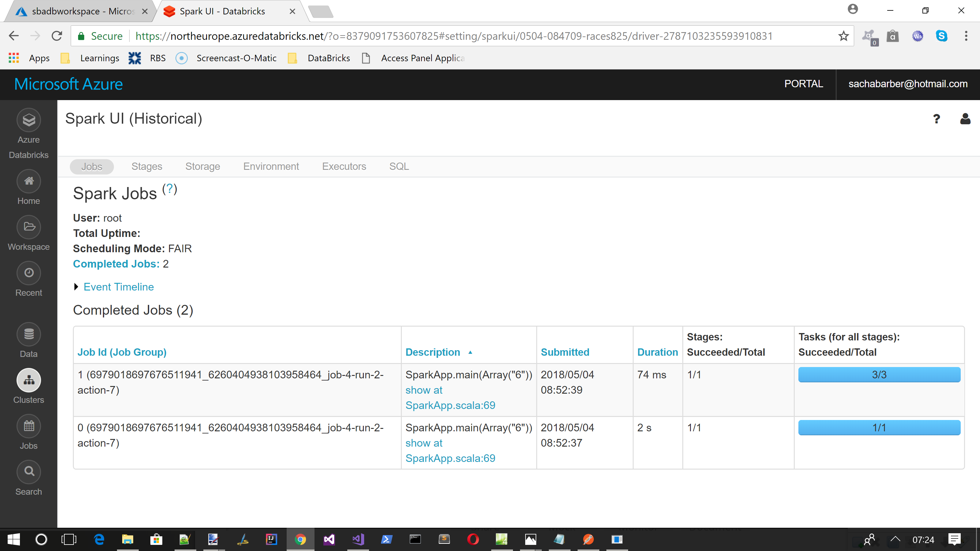Screen dimensions: 980x551
Task: Open the Chrome profile avatar icon
Action: click(x=853, y=9)
